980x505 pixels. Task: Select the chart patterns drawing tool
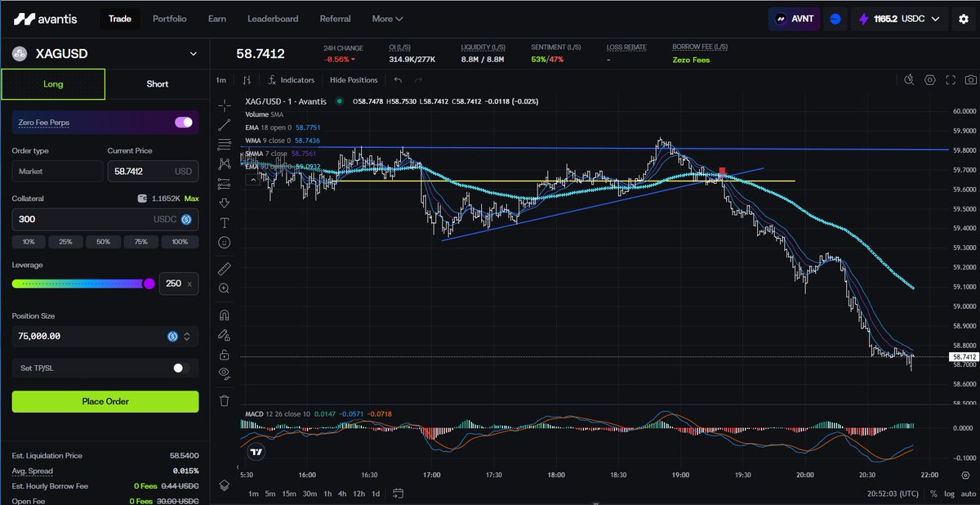tap(225, 163)
